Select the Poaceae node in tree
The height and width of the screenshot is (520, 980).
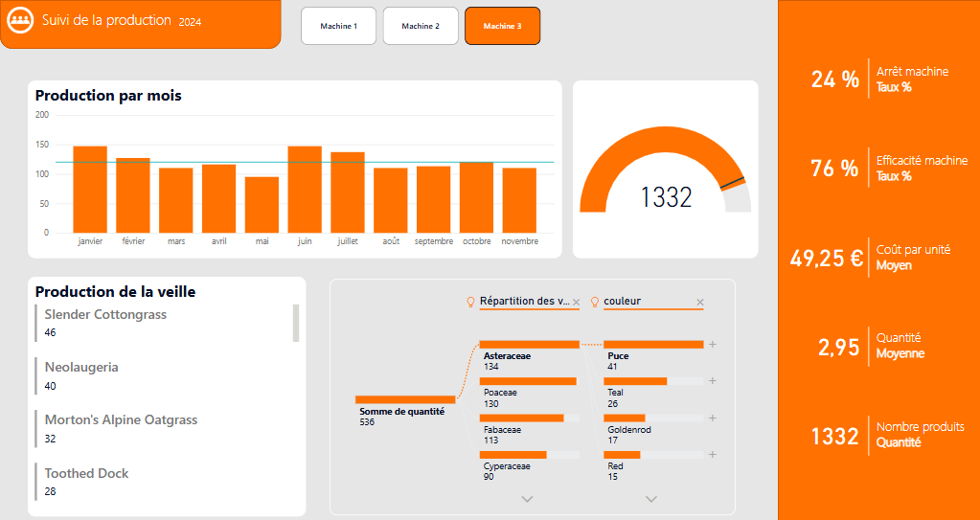click(528, 381)
